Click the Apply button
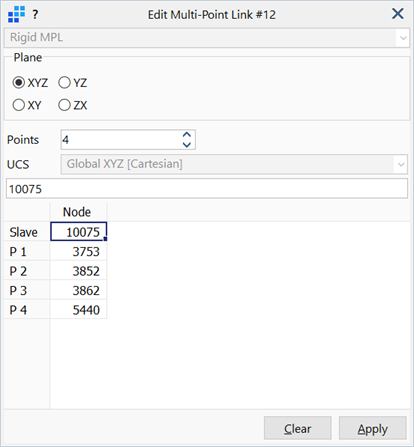 373,428
